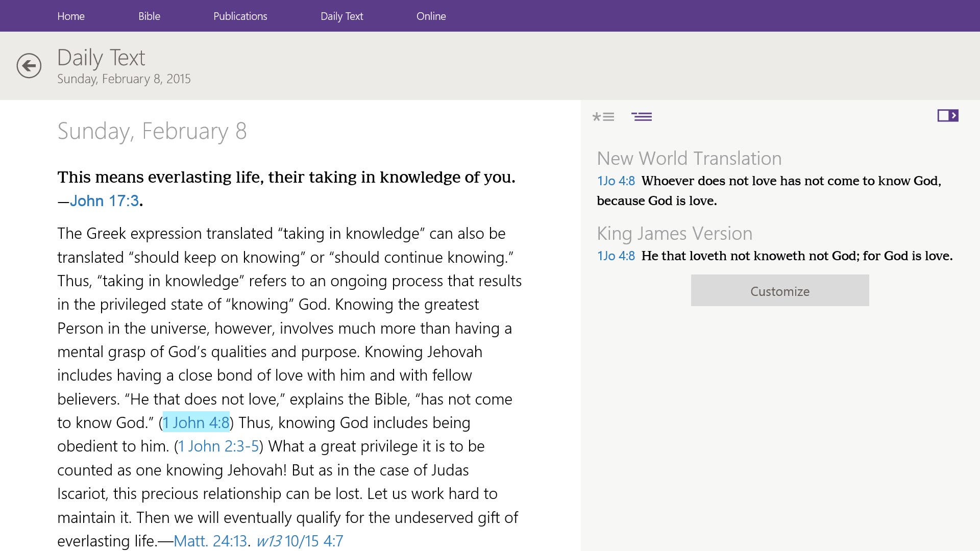Open the John 17:3 scripture link
The image size is (980, 551).
coord(104,201)
